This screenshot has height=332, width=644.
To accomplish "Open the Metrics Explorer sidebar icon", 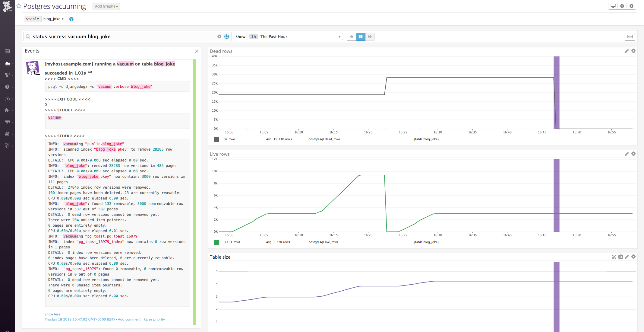I will pos(8,63).
